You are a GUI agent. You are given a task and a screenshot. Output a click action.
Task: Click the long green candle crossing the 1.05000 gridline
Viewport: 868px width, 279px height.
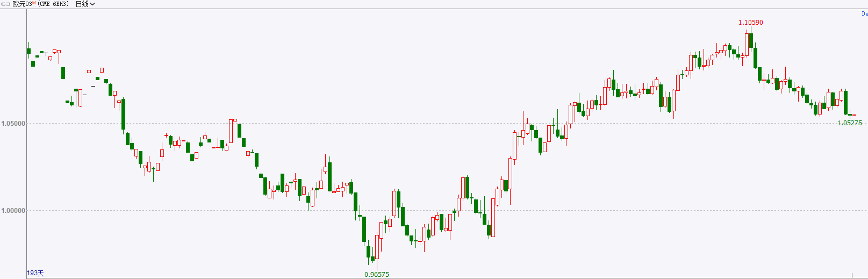(x=123, y=115)
